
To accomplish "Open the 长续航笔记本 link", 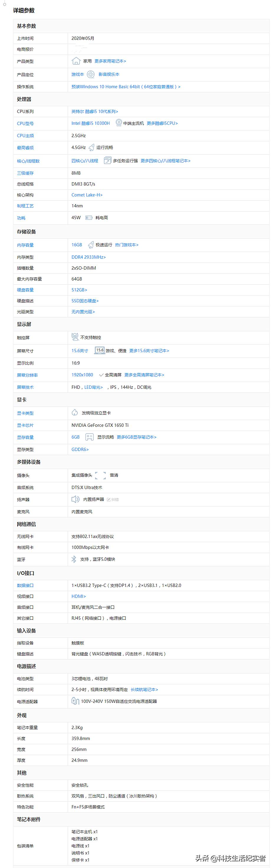I will point(144,690).
